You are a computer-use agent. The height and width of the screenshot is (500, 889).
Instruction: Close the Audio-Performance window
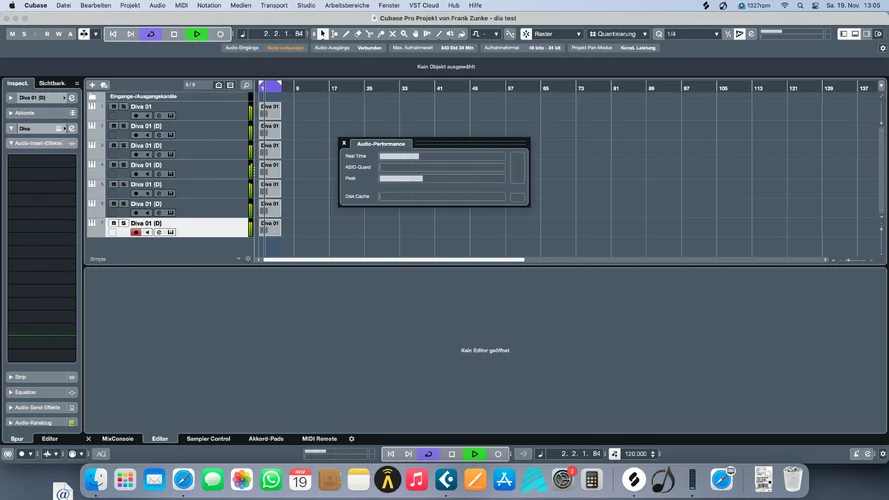pos(344,143)
